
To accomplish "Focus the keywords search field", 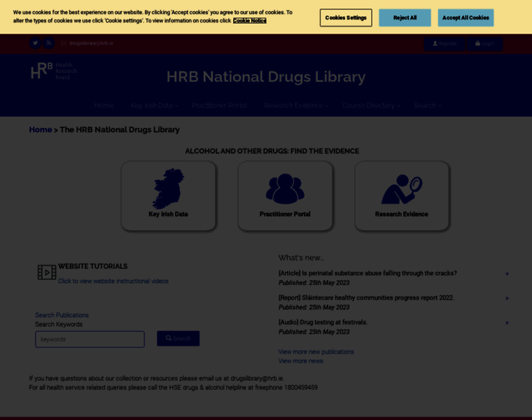I will (90, 339).
